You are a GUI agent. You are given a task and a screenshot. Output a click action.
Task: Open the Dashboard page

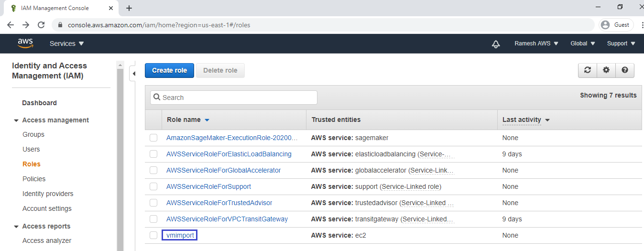pos(39,103)
